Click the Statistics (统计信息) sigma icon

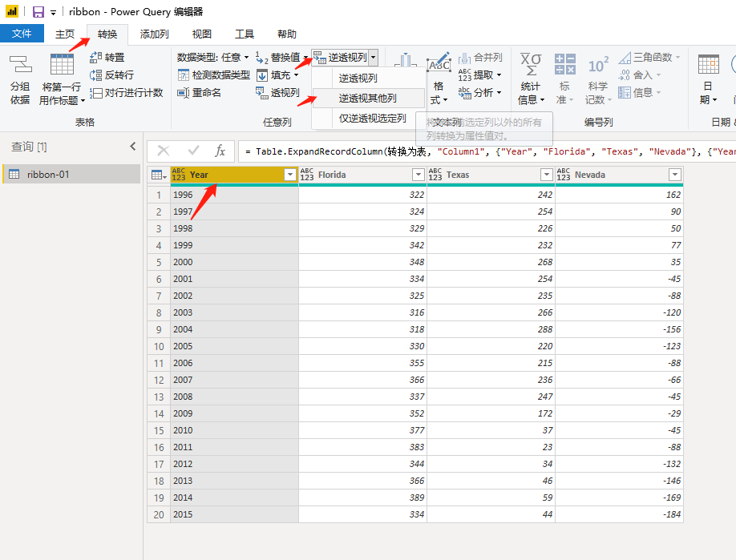tap(530, 66)
